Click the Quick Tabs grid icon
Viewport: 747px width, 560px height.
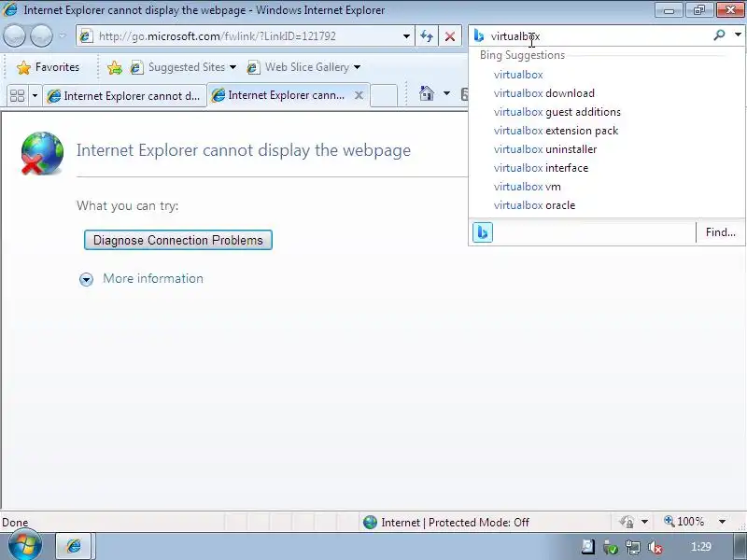tap(17, 96)
